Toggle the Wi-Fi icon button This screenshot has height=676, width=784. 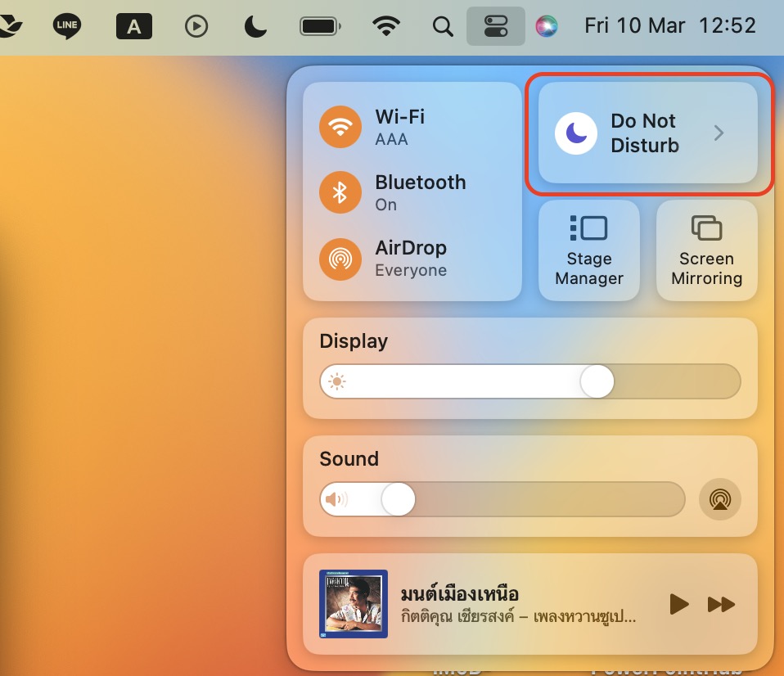[x=340, y=127]
